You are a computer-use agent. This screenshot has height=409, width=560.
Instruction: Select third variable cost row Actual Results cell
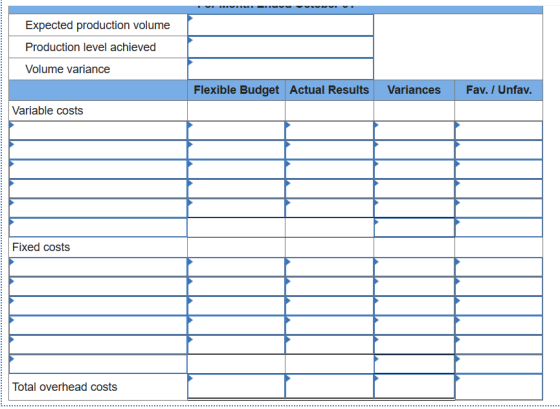(x=329, y=170)
